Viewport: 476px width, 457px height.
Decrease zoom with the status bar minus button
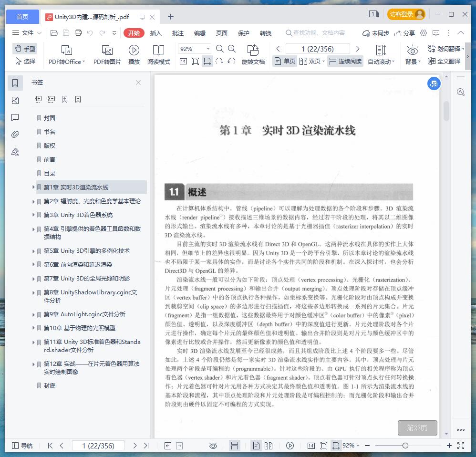point(367,446)
